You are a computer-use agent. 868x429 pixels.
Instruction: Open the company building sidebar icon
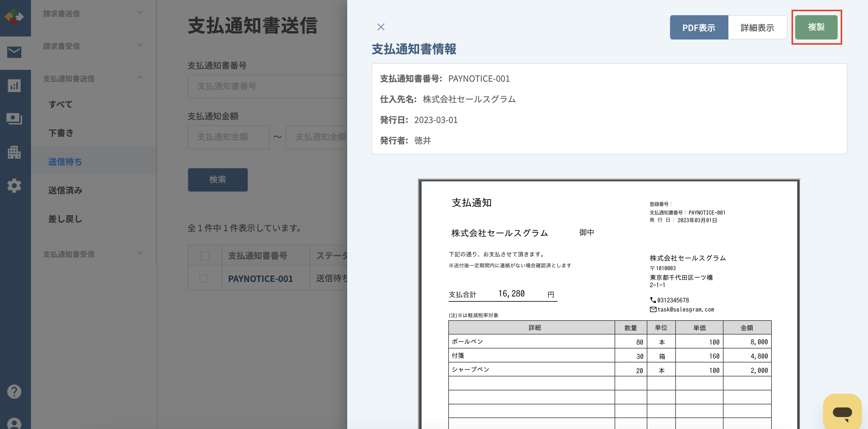(x=14, y=152)
